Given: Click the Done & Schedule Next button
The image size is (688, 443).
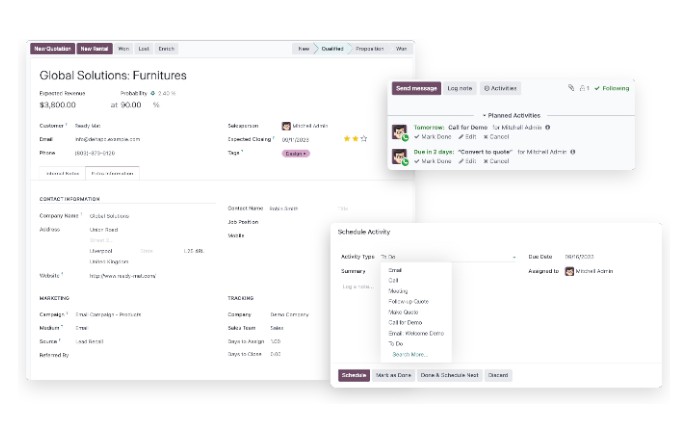Looking at the screenshot, I should [x=449, y=375].
